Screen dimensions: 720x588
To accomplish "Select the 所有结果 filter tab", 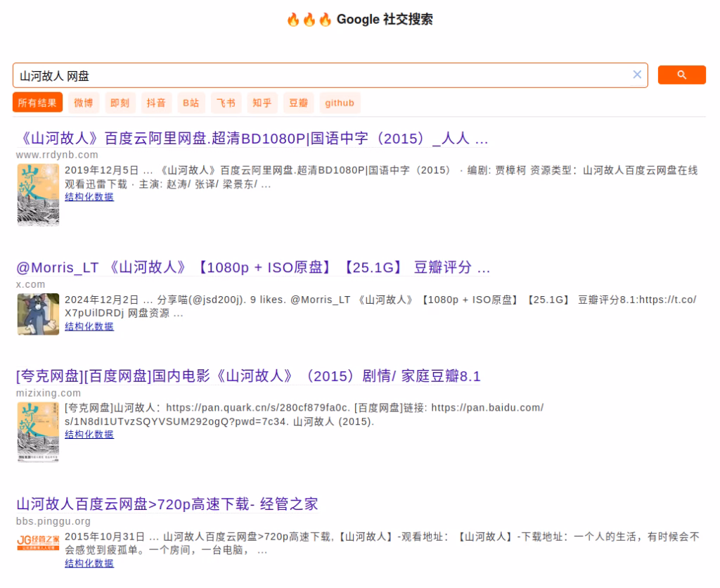I will click(37, 103).
